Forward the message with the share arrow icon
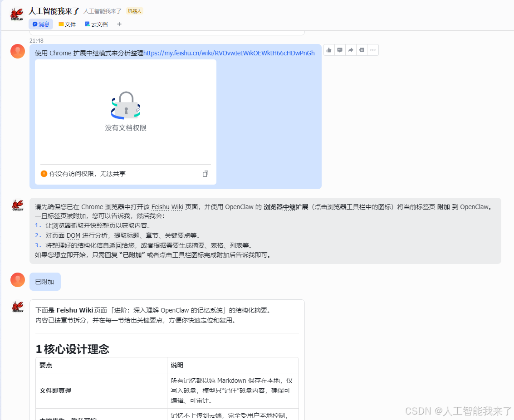The height and width of the screenshot is (420, 514). click(350, 50)
